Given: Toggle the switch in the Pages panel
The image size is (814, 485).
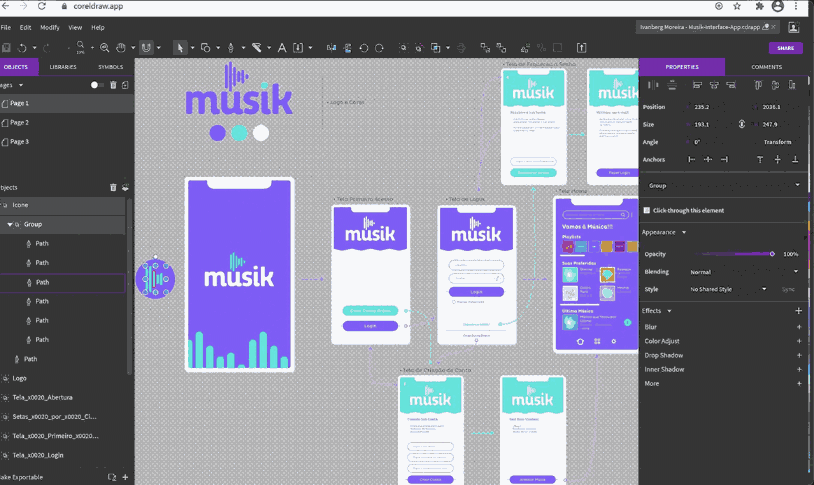Looking at the screenshot, I should pos(97,85).
